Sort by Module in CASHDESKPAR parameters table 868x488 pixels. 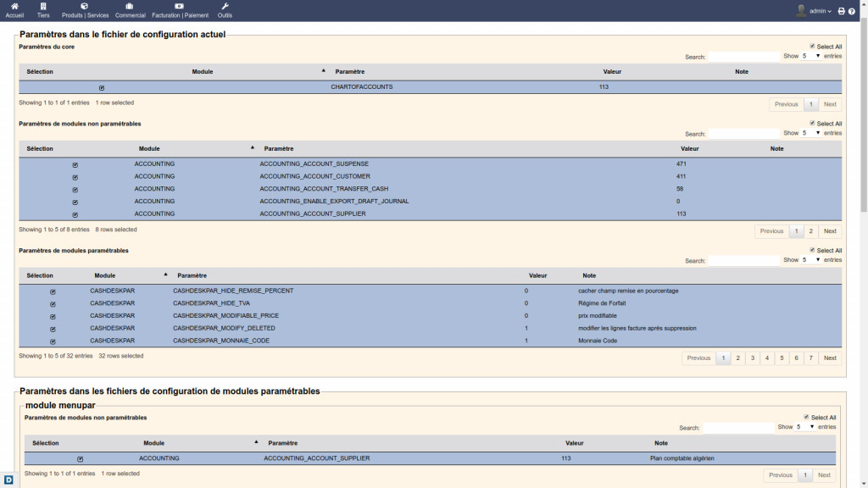pyautogui.click(x=105, y=275)
